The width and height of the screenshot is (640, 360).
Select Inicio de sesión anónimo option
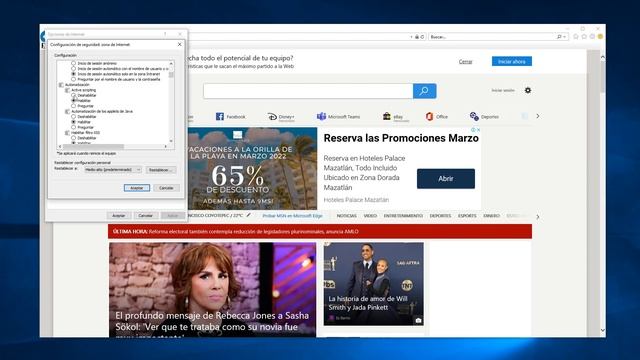[73, 63]
